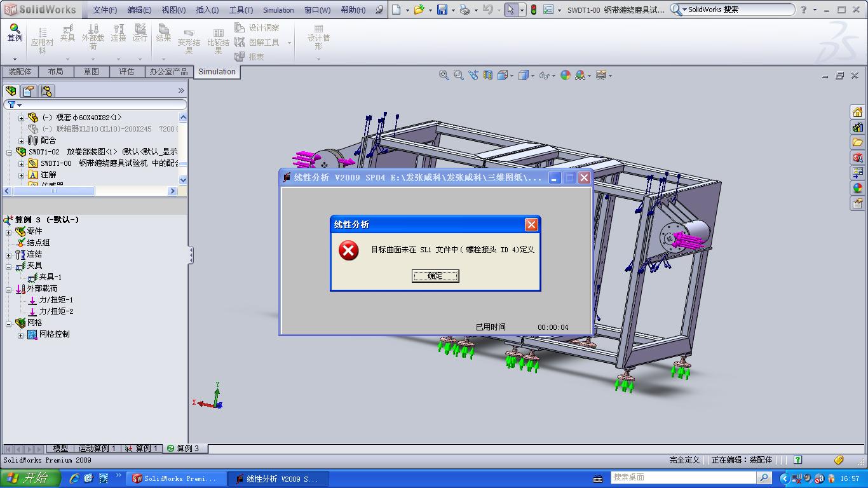Click the Edit Appearance color ball icon
Image resolution: width=868 pixels, height=488 pixels.
[566, 75]
